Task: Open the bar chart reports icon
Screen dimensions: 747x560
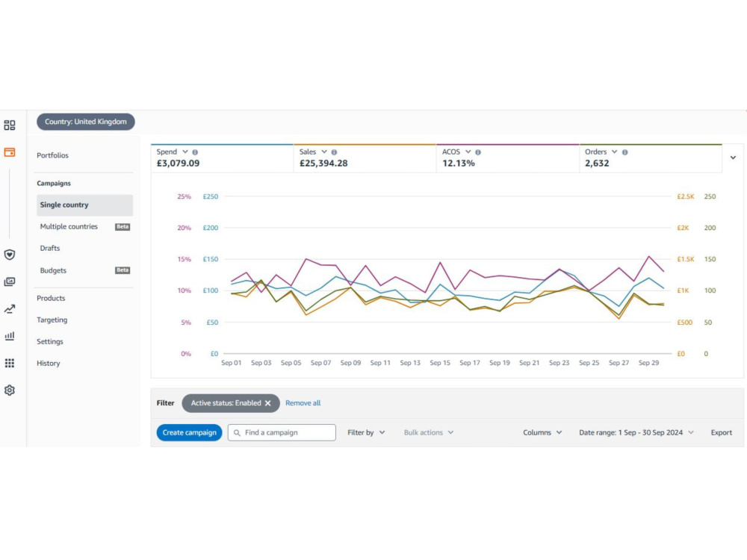Action: click(10, 336)
